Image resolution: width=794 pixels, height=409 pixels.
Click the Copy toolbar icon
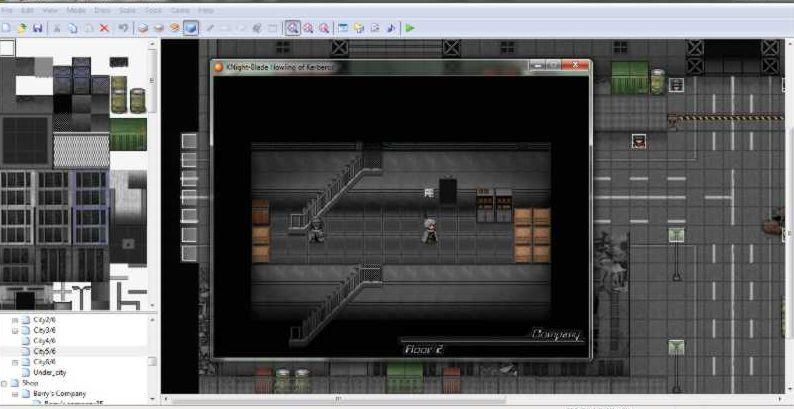[73, 28]
